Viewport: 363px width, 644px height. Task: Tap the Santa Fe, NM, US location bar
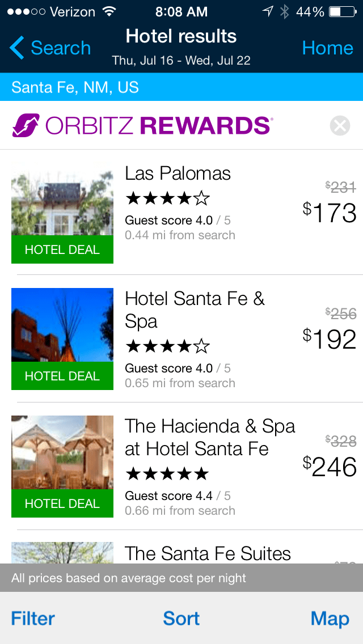tap(181, 87)
